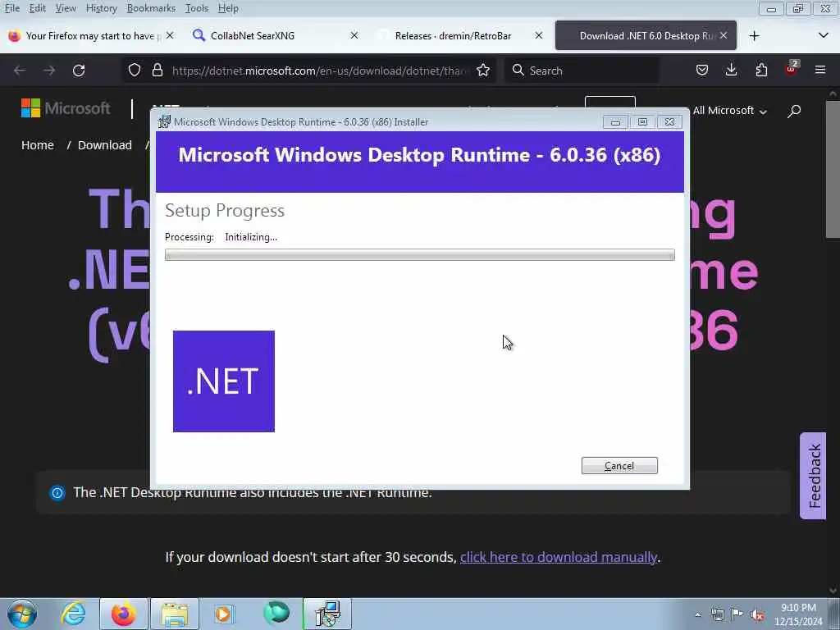Switch to Releases dremin/RetroBar tab

point(453,36)
